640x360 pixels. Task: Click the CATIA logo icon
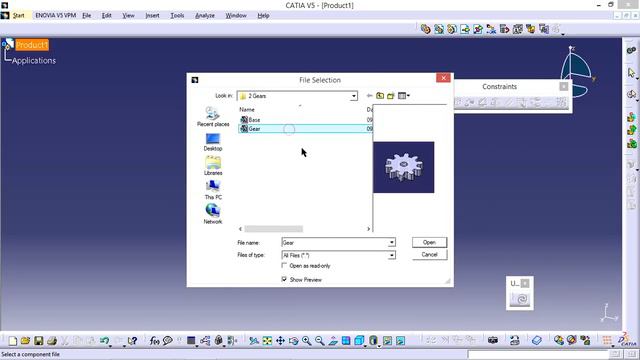tap(627, 340)
